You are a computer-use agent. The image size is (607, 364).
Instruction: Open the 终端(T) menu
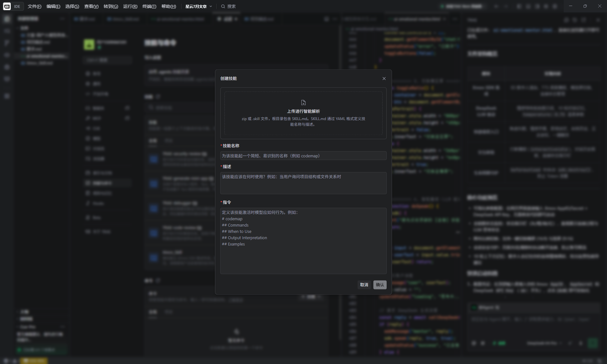[x=149, y=7]
